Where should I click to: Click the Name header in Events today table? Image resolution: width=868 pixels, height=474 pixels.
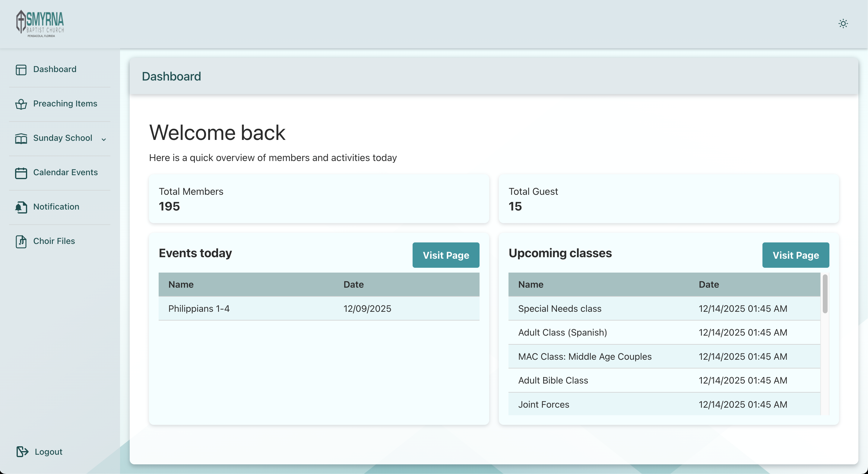181,284
